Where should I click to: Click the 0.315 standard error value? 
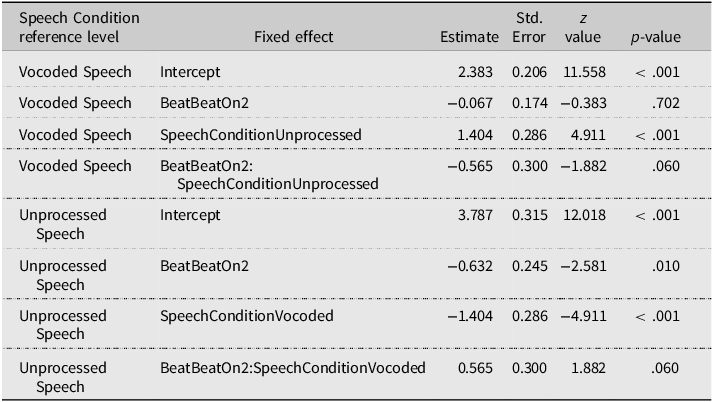tap(530, 215)
